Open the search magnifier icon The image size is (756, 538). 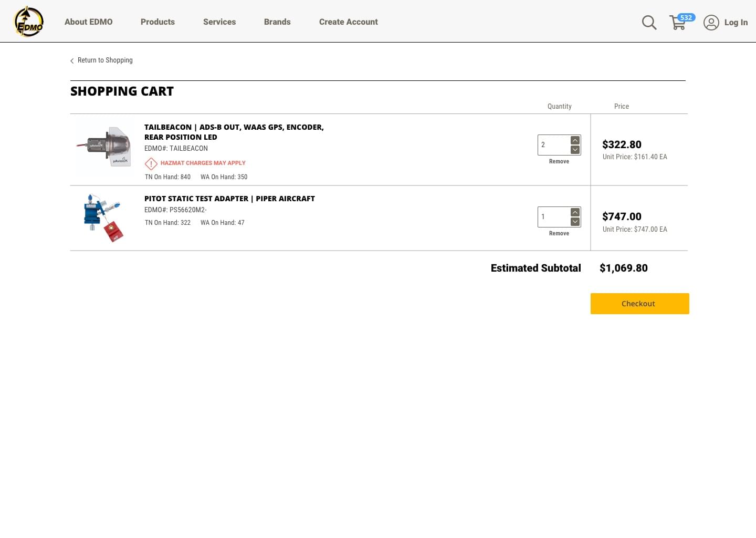click(649, 23)
